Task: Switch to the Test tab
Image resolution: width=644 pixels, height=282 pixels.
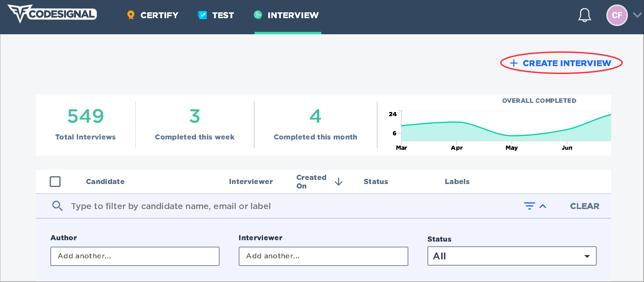Action: coord(223,15)
